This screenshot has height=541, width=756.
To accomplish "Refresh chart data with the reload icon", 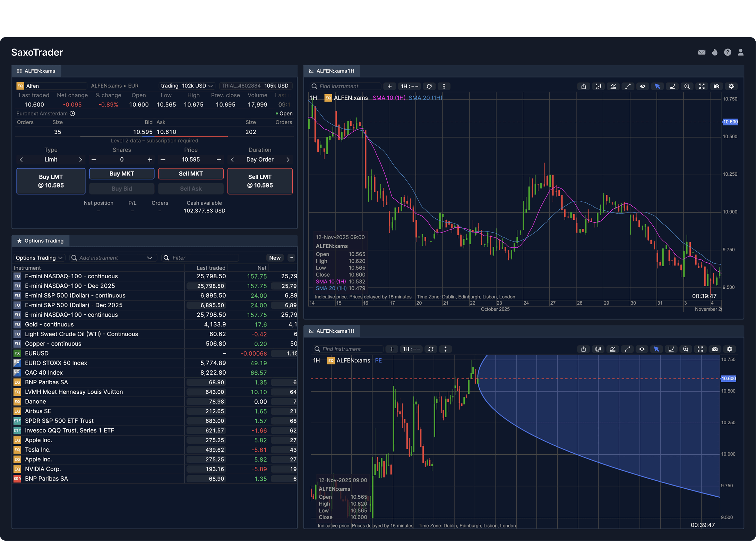I will (430, 86).
